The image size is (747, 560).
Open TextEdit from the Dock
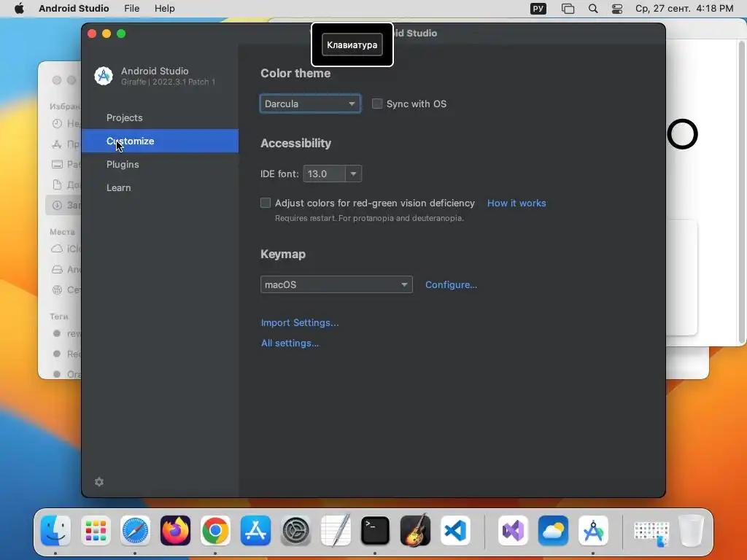pyautogui.click(x=336, y=530)
